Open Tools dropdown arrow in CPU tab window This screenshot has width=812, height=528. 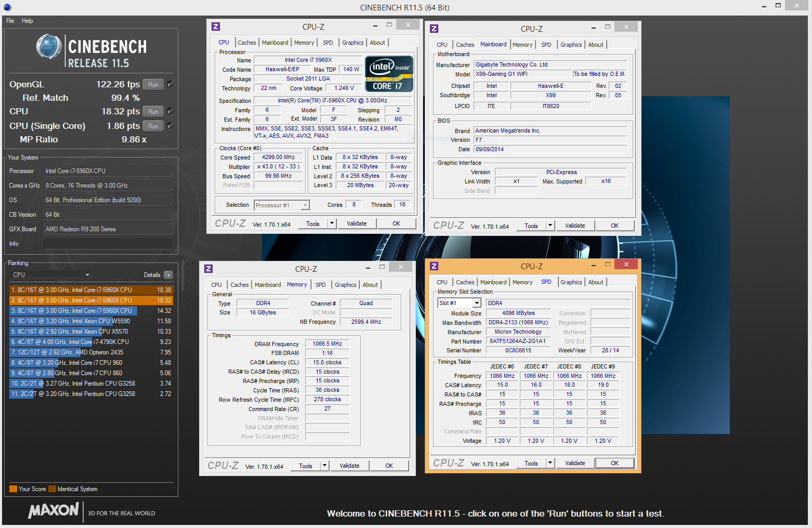click(332, 223)
